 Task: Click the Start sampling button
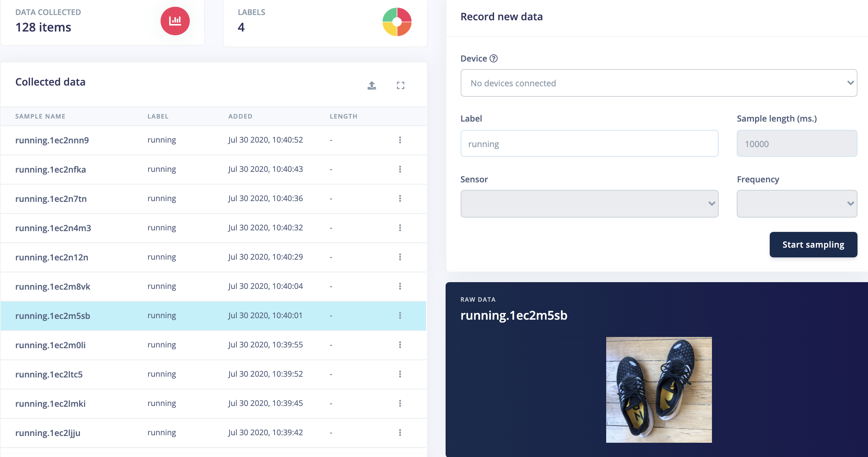(813, 245)
